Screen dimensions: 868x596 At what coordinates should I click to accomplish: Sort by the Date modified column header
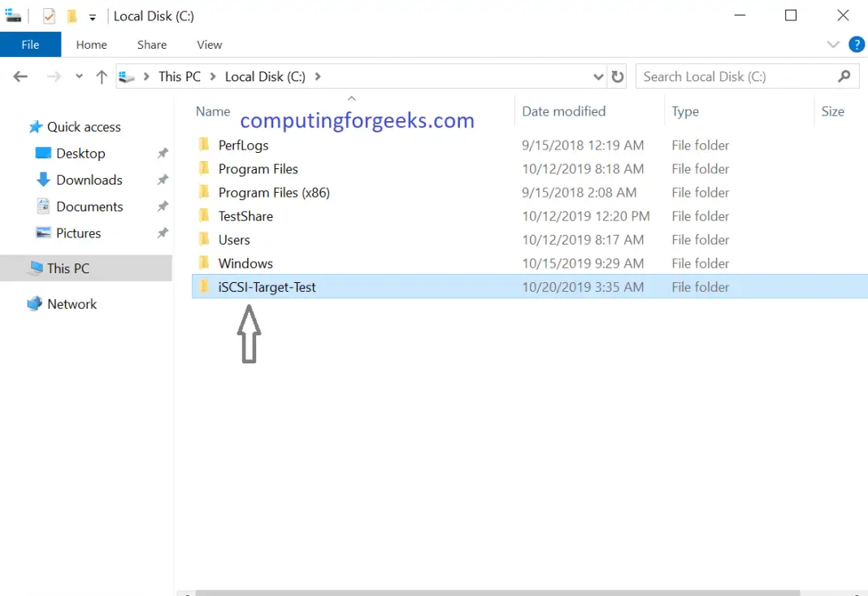pyautogui.click(x=563, y=111)
